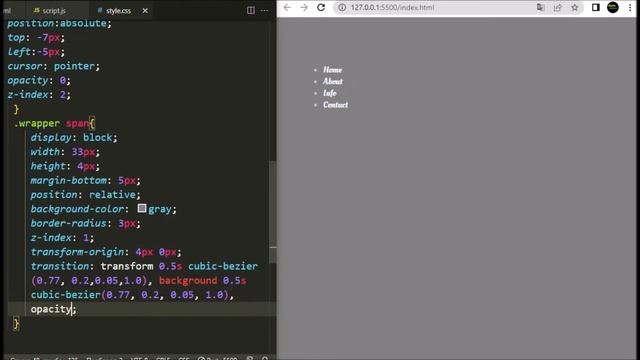640x360 pixels.
Task: Share this page via the share icon
Action: (557, 7)
